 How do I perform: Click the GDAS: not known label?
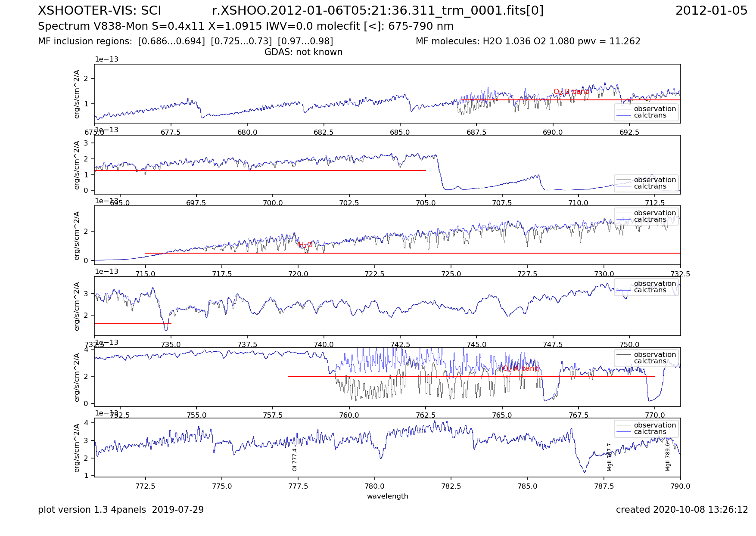click(x=303, y=52)
